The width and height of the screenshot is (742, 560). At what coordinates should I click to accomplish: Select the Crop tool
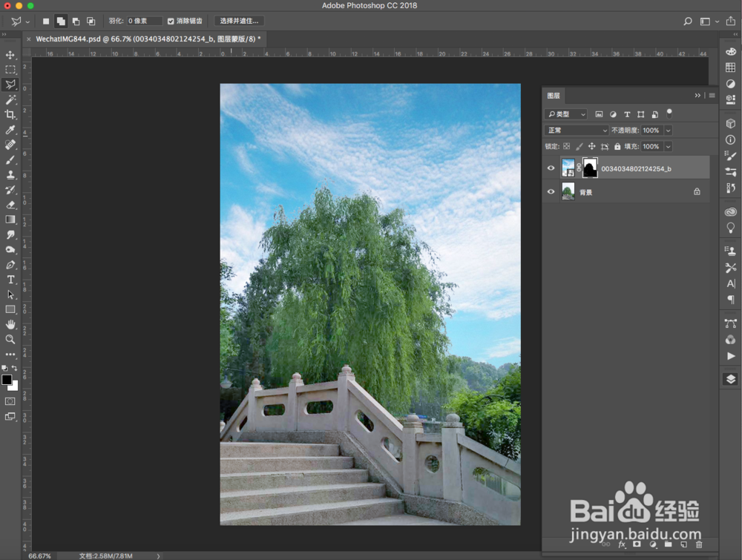(x=10, y=114)
